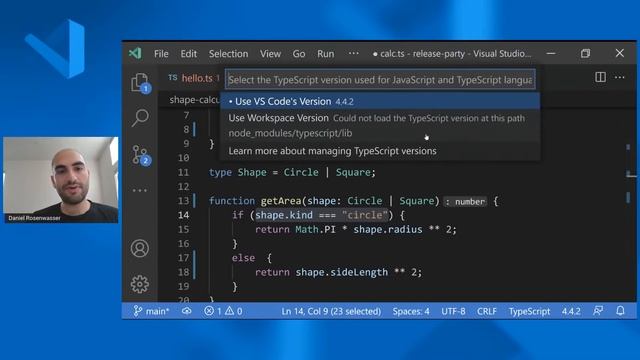
Task: Show additional activity bar views ellipsis
Action: [140, 190]
